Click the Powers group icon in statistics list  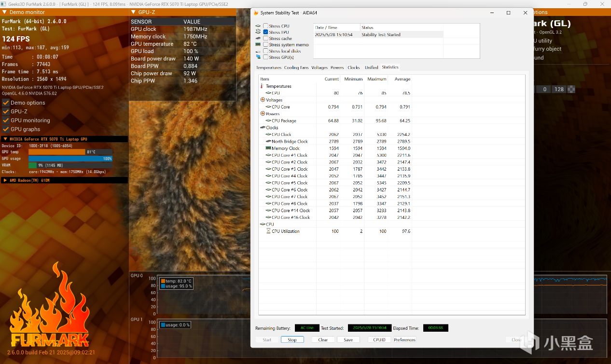pyautogui.click(x=263, y=114)
